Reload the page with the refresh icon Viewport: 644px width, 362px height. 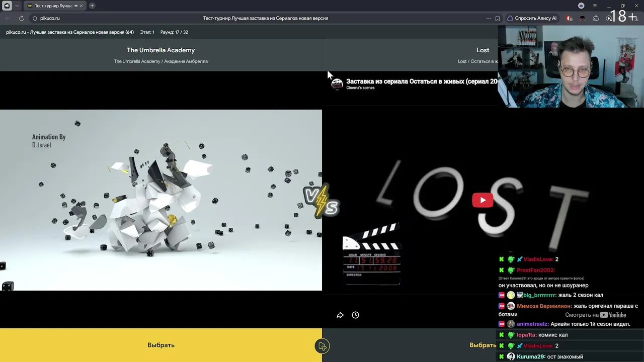coord(21,18)
